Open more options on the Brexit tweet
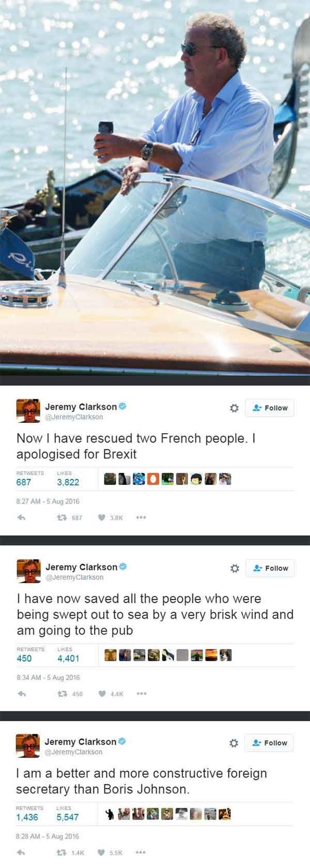310x868 pixels. 142,517
